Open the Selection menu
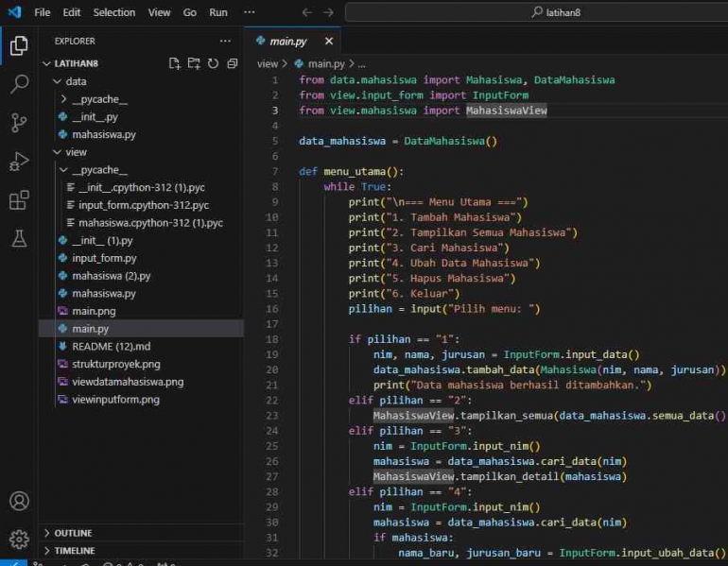 pos(114,12)
